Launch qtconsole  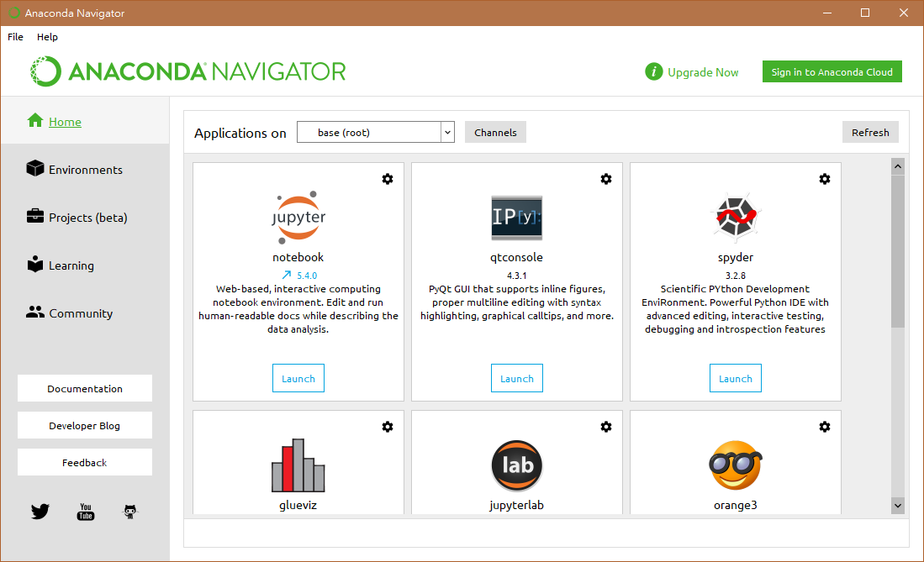[517, 378]
